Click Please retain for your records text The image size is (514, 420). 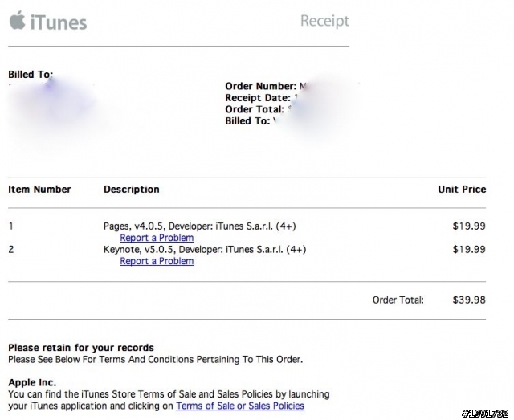click(80, 348)
